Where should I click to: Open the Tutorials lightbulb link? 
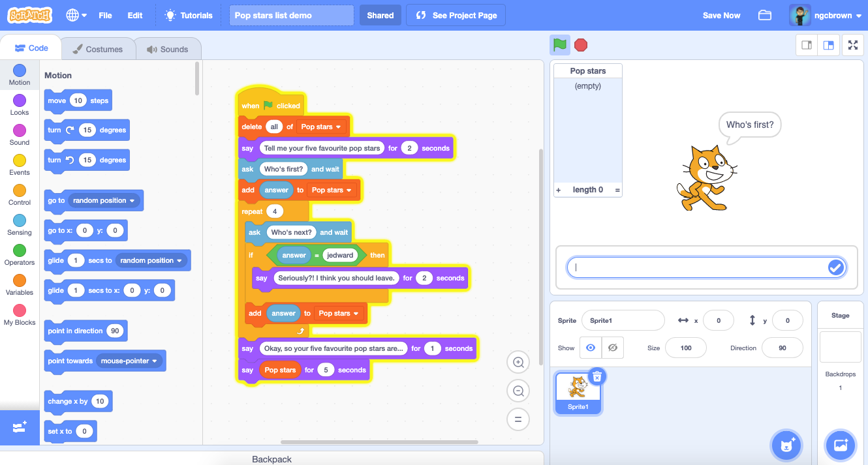point(189,15)
